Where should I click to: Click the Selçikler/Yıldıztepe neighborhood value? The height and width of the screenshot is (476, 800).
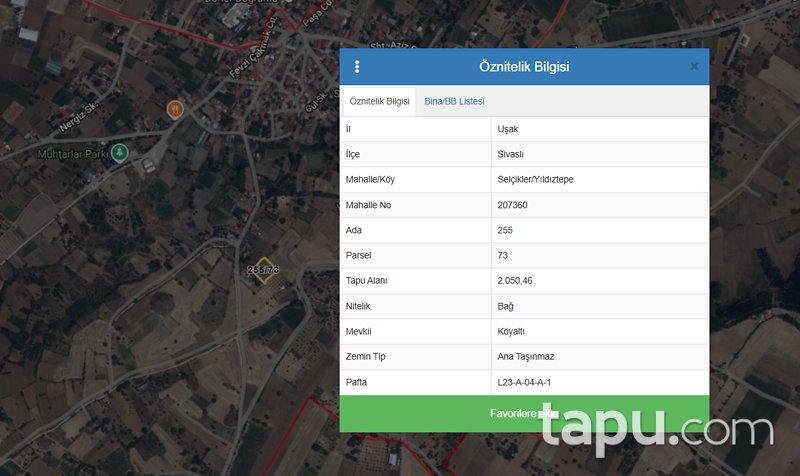[x=535, y=180]
